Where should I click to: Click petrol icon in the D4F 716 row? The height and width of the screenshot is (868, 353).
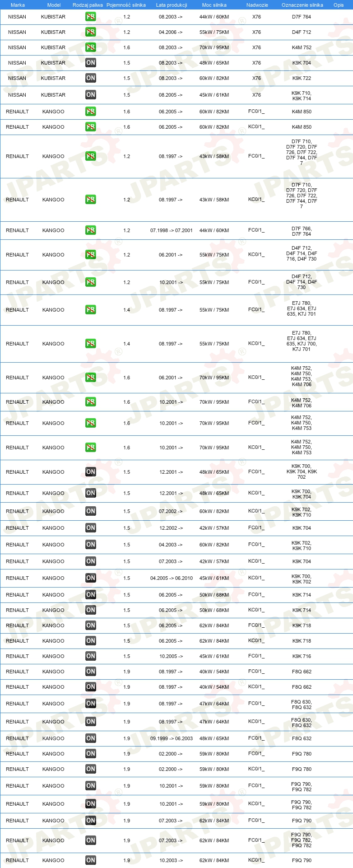tap(91, 255)
